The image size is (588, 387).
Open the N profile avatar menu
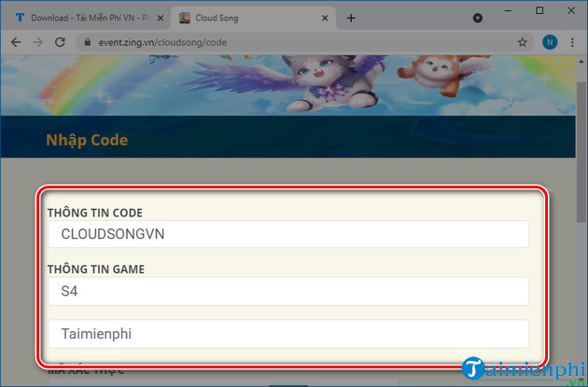550,42
